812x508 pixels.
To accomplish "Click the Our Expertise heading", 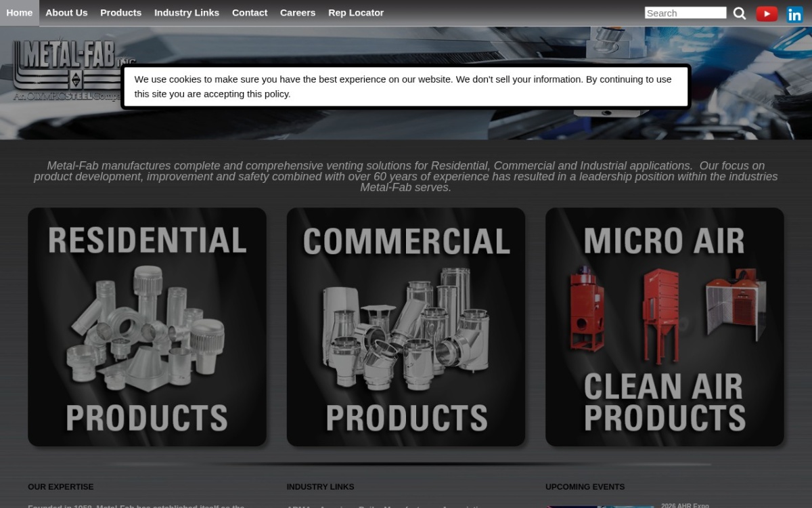I will click(61, 487).
